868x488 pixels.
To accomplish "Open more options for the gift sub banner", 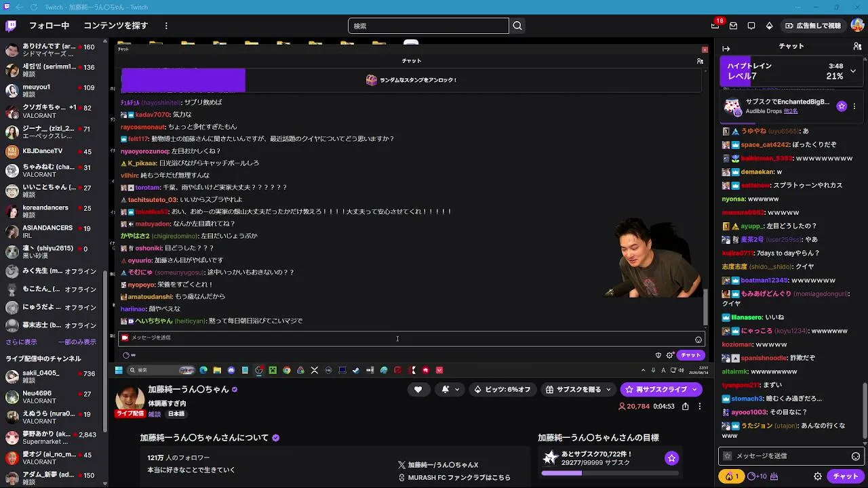I will [854, 106].
